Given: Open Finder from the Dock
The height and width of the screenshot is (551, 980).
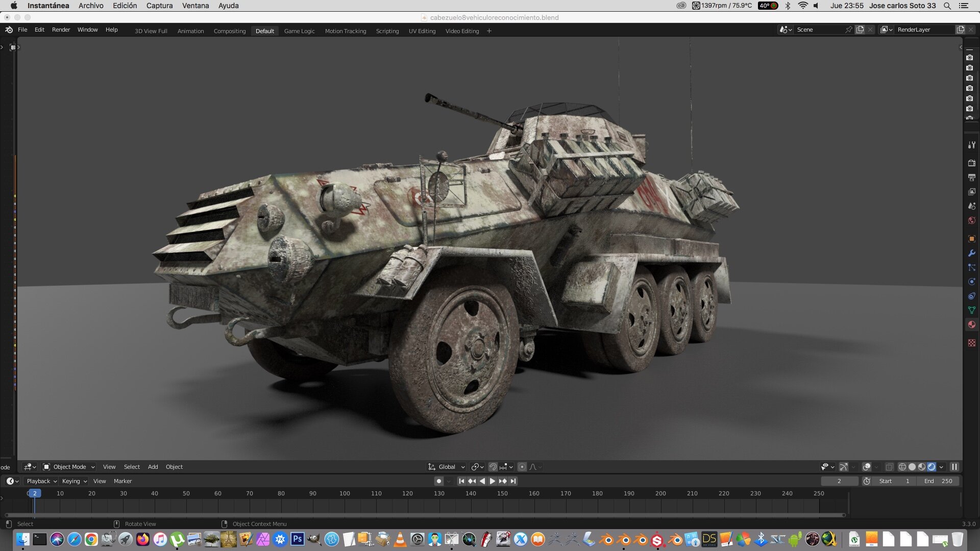Looking at the screenshot, I should tap(22, 539).
